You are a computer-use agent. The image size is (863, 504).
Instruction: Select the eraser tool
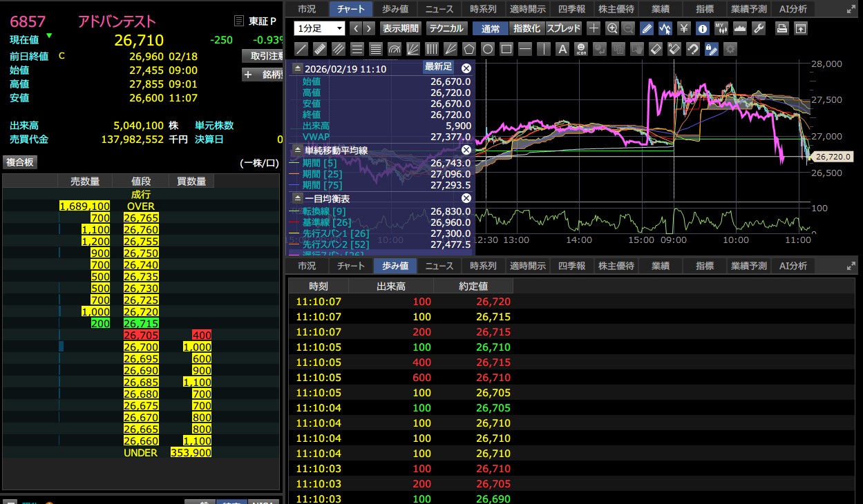(x=656, y=49)
